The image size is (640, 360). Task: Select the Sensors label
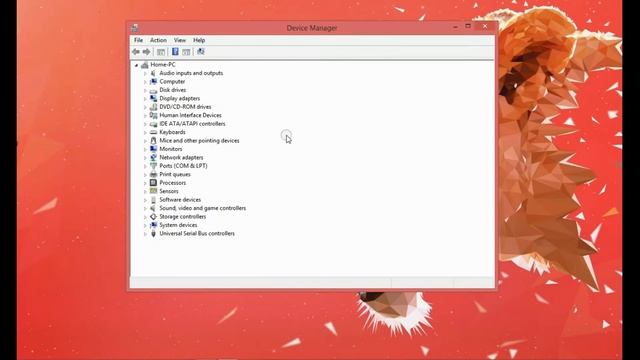click(x=169, y=191)
